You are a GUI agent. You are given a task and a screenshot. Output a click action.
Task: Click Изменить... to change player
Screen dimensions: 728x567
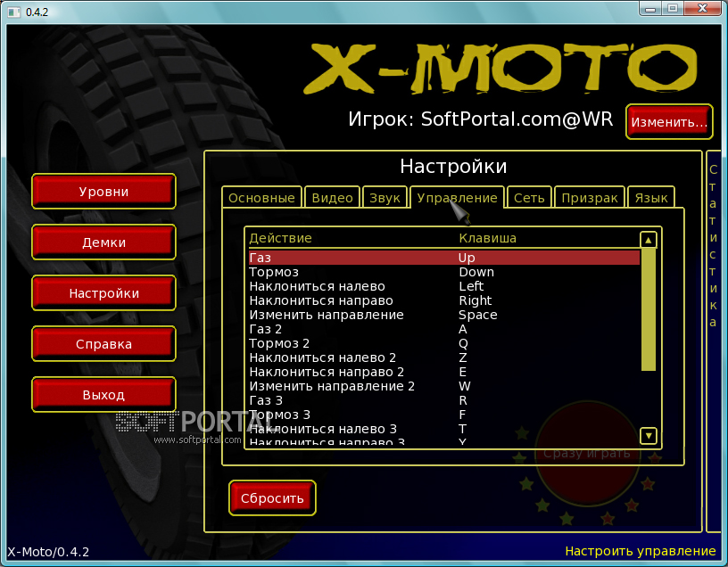point(669,122)
